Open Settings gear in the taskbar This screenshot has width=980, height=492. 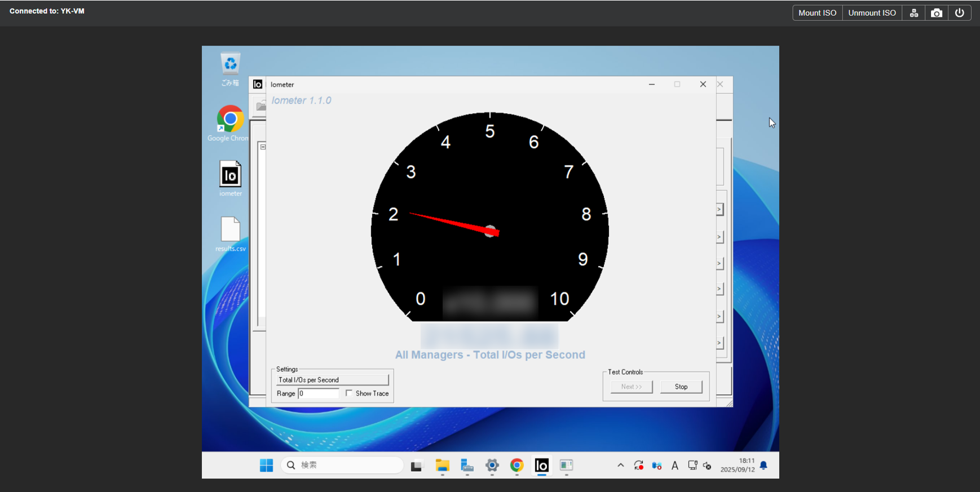click(x=492, y=466)
